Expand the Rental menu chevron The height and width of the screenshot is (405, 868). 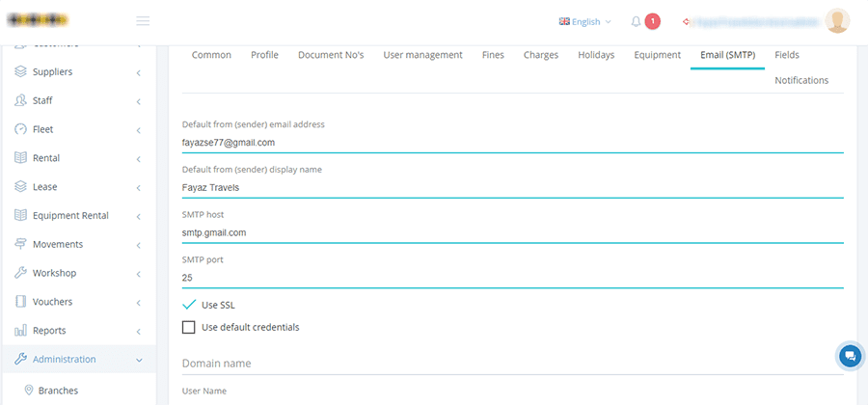(x=138, y=159)
